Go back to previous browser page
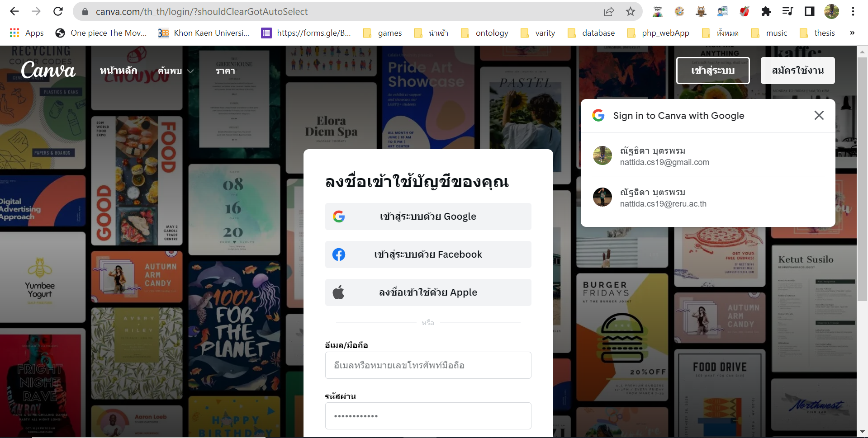 tap(14, 11)
